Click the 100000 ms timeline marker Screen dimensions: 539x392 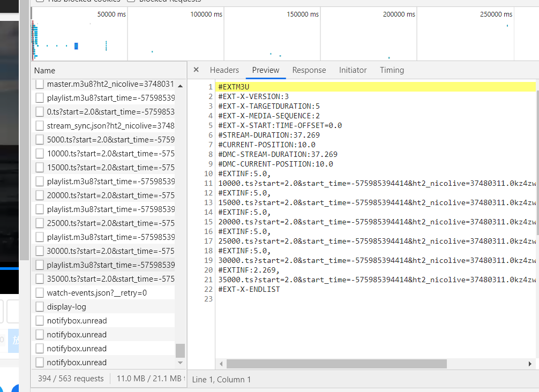point(206,14)
